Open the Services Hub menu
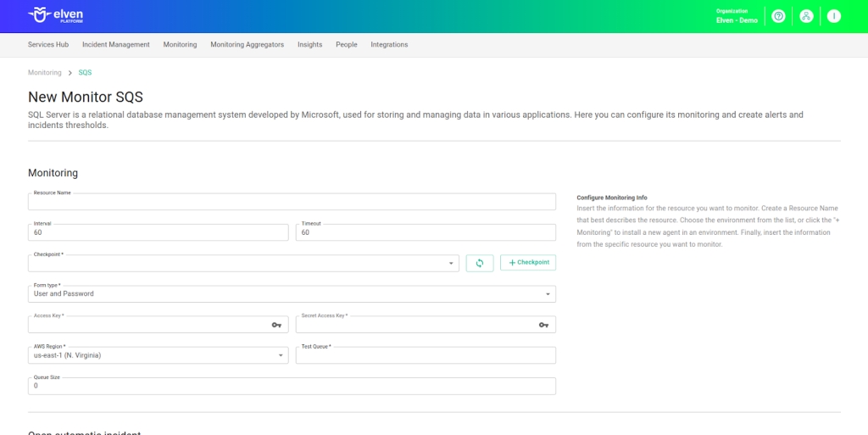Image resolution: width=868 pixels, height=435 pixels. tap(48, 45)
